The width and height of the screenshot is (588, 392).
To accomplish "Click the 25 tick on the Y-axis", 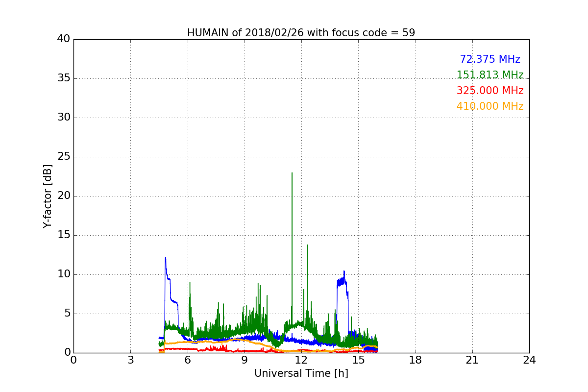I will (x=64, y=157).
